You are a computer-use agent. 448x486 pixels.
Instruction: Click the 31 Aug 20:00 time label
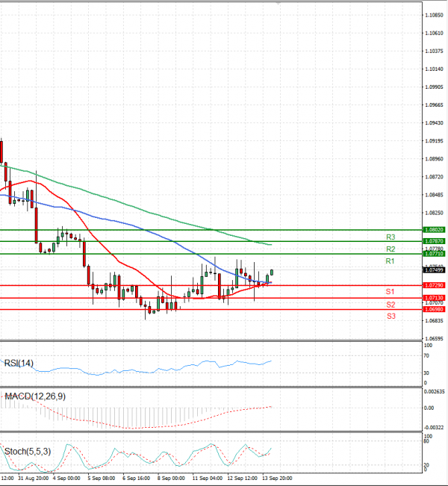[34, 478]
